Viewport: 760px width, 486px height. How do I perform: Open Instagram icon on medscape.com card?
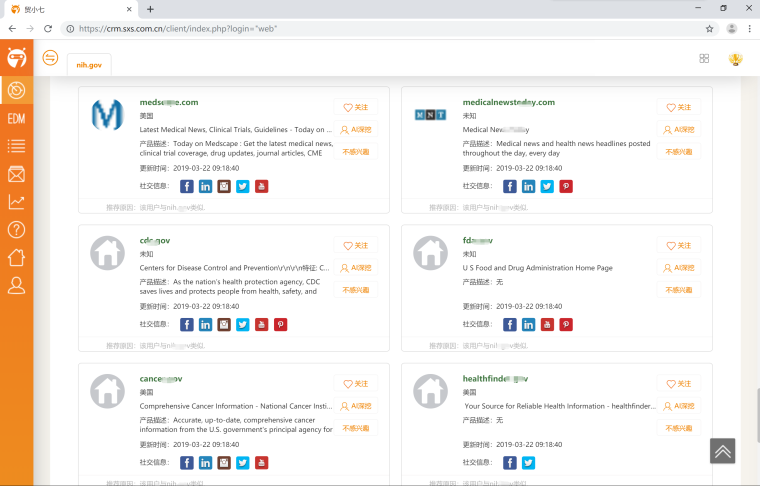point(224,186)
